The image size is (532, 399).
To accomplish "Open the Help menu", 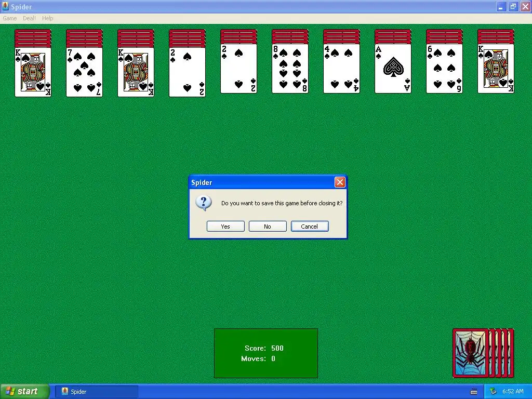I will tap(47, 18).
